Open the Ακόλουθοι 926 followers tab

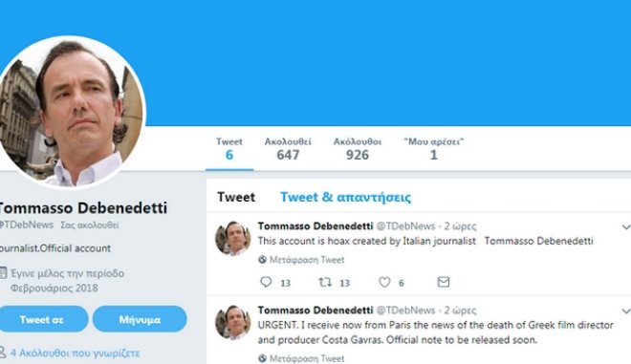click(358, 149)
